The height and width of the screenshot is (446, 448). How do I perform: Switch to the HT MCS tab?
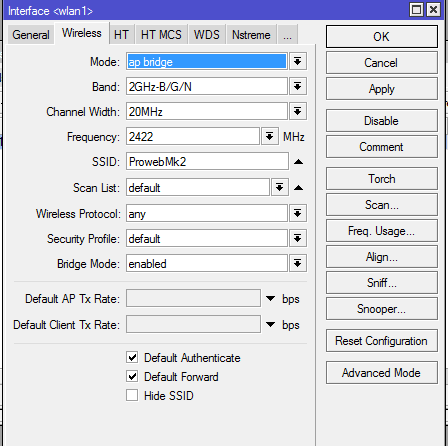coord(161,34)
